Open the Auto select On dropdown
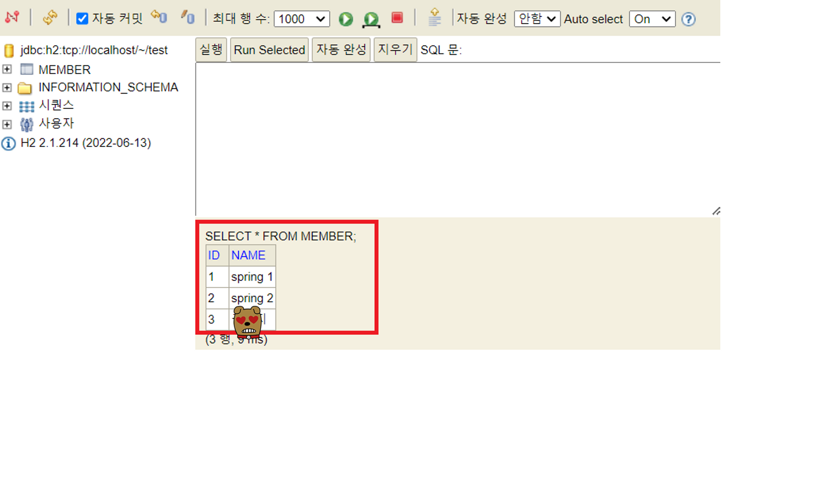 [x=652, y=19]
